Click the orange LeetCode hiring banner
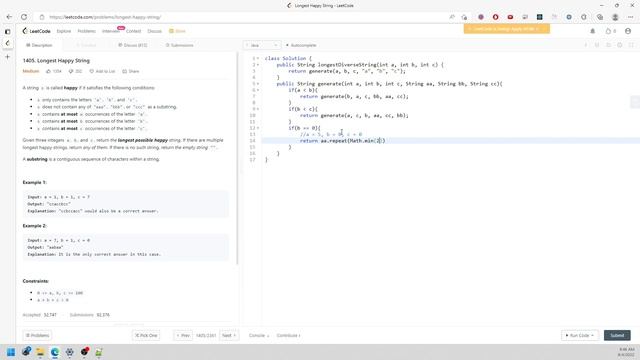The height and width of the screenshot is (360, 640). (507, 29)
